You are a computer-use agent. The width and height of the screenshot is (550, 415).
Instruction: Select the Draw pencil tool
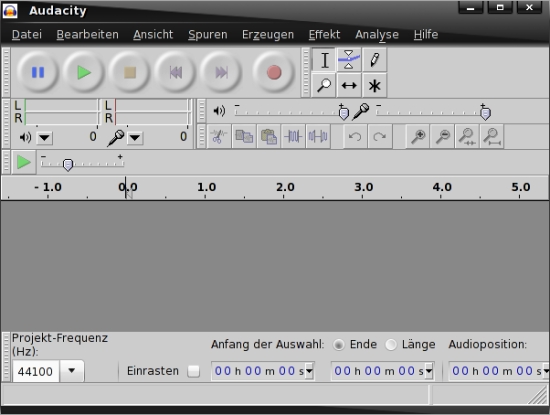(375, 60)
